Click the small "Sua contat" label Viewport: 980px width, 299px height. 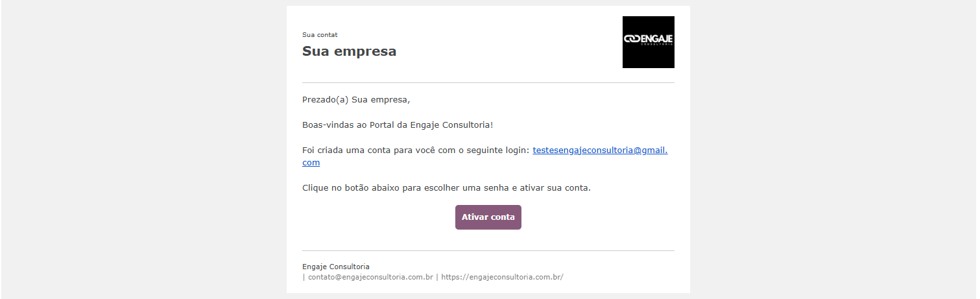coord(320,35)
